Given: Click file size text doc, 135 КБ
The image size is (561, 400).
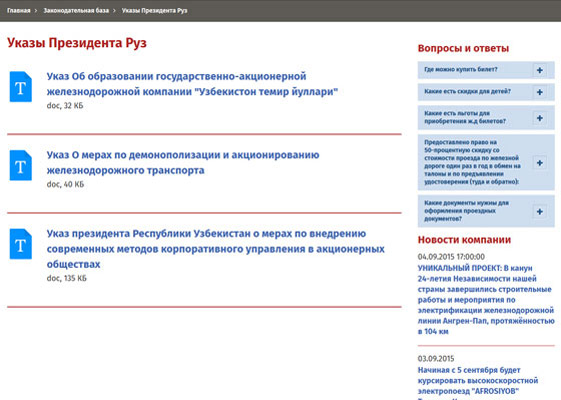Looking at the screenshot, I should tap(67, 278).
